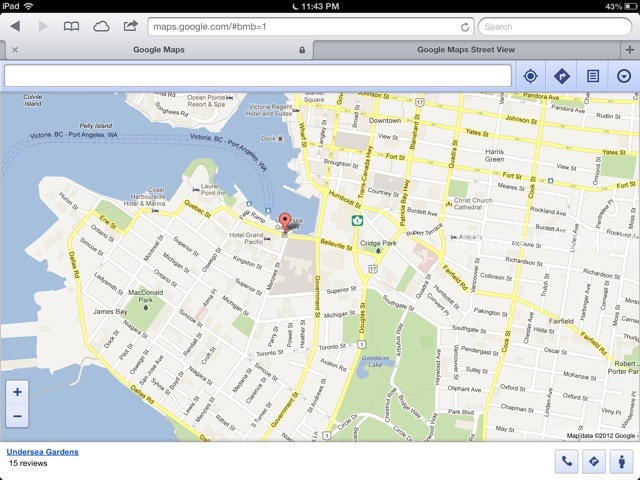
Task: Reload the page with refresh icon
Action: coord(464,27)
